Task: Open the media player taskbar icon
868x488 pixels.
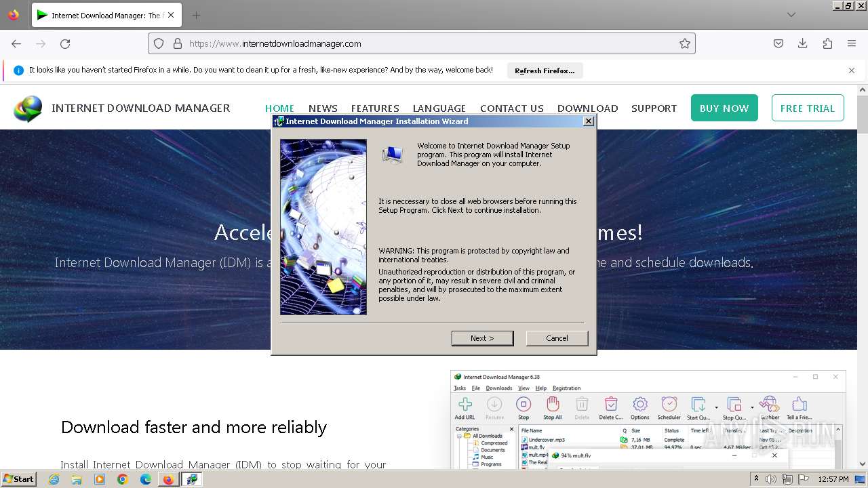Action: (x=100, y=479)
